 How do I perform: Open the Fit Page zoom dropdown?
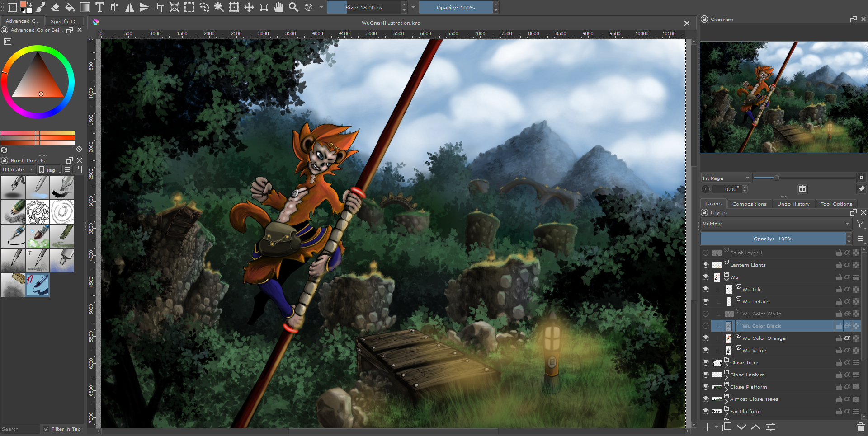pos(726,178)
